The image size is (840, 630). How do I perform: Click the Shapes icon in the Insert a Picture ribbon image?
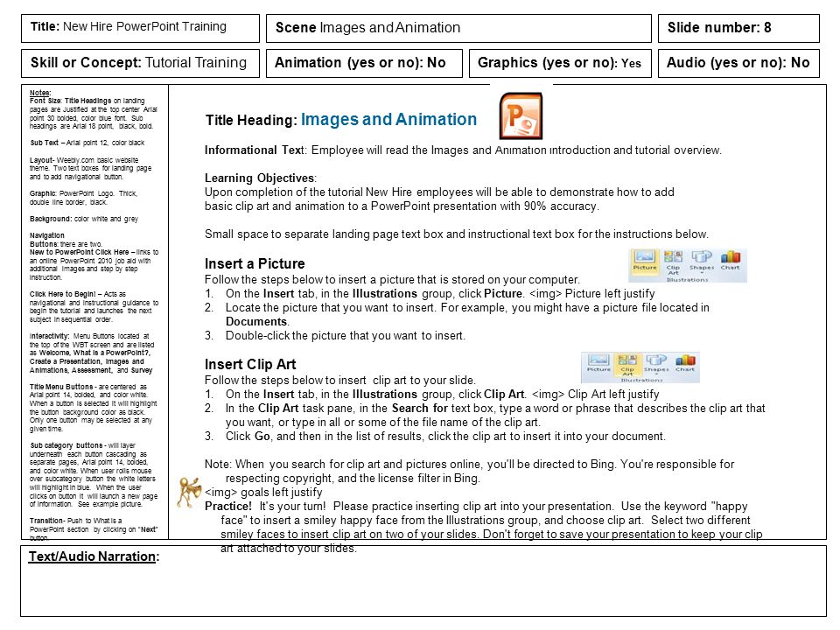(x=702, y=261)
